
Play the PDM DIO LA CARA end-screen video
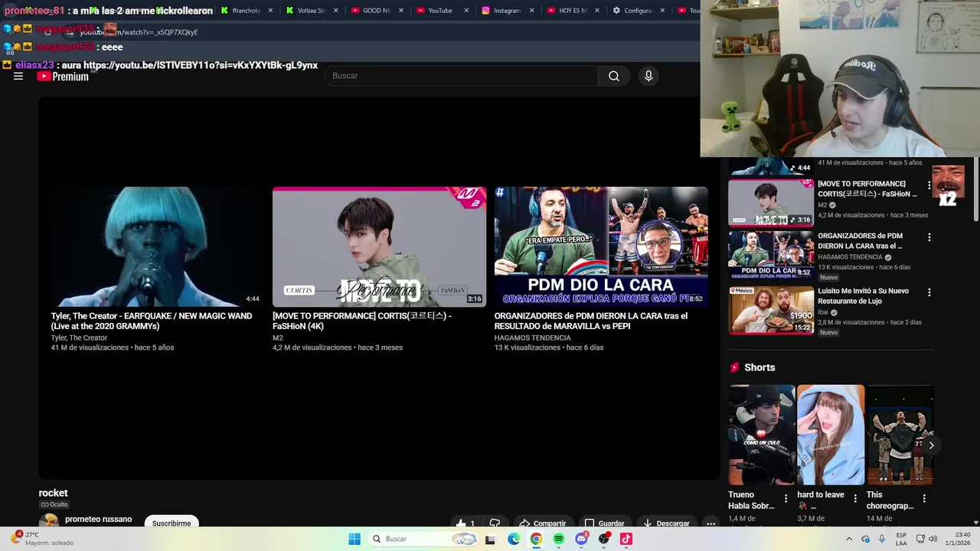(601, 246)
